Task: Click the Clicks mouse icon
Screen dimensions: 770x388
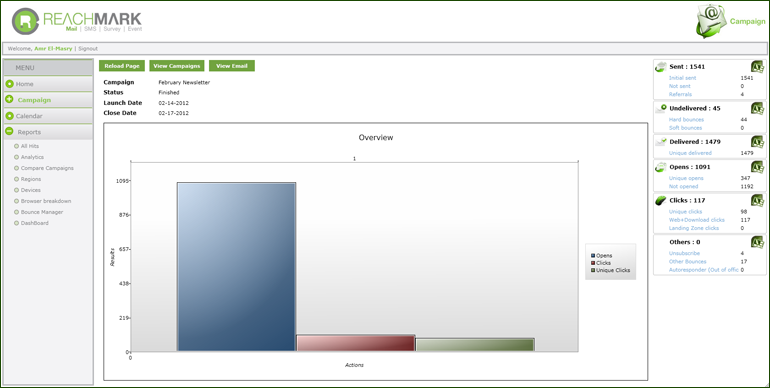Action: [x=661, y=200]
